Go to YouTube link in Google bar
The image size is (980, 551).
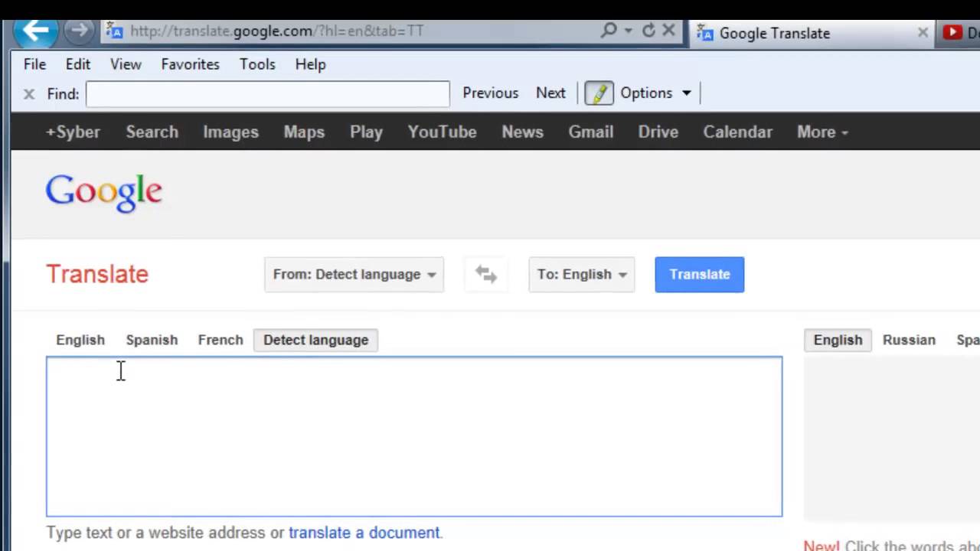[442, 132]
